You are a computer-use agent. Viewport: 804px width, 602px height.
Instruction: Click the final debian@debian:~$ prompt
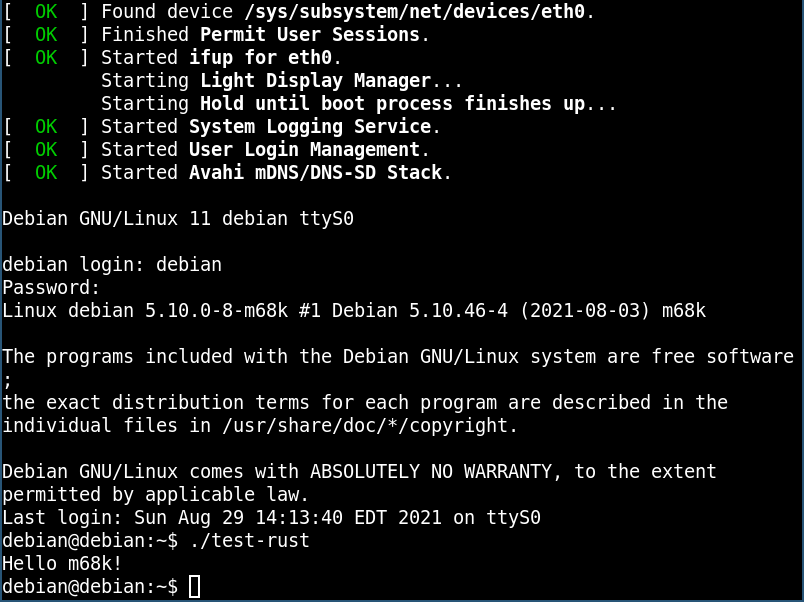(90, 587)
